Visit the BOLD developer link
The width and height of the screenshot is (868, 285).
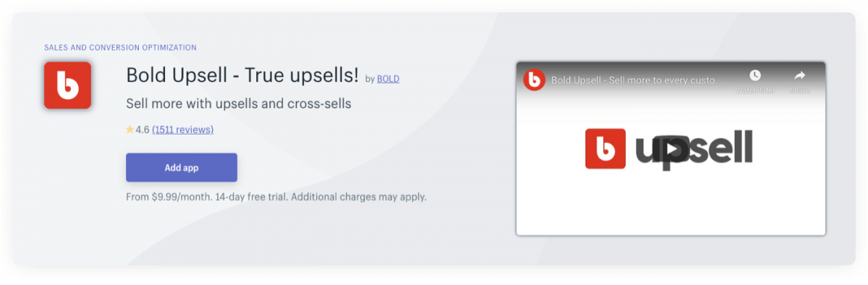(x=388, y=79)
